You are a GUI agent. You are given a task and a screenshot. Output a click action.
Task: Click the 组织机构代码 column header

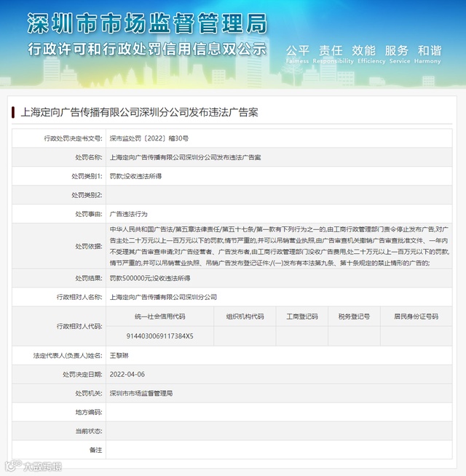pos(245,317)
